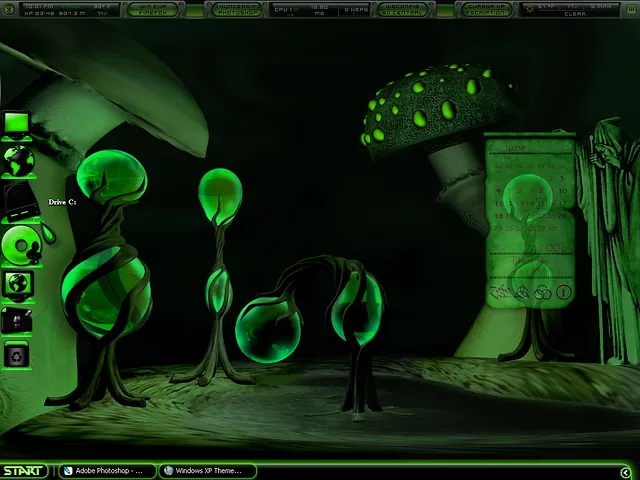Open the My Computer monitor dock icon

(17, 124)
